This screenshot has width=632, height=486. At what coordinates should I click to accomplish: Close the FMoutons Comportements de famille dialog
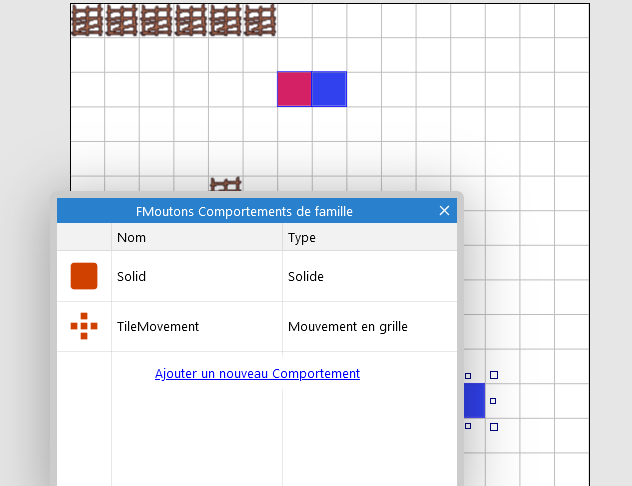coord(444,210)
